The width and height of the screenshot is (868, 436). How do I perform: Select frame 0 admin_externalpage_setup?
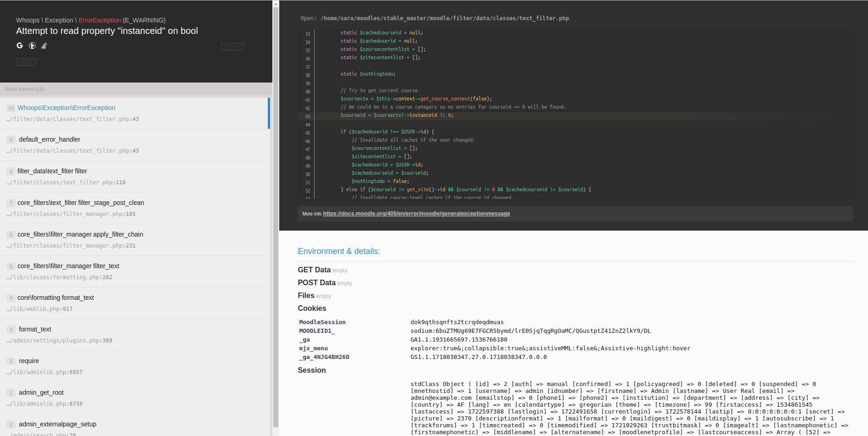coord(135,425)
